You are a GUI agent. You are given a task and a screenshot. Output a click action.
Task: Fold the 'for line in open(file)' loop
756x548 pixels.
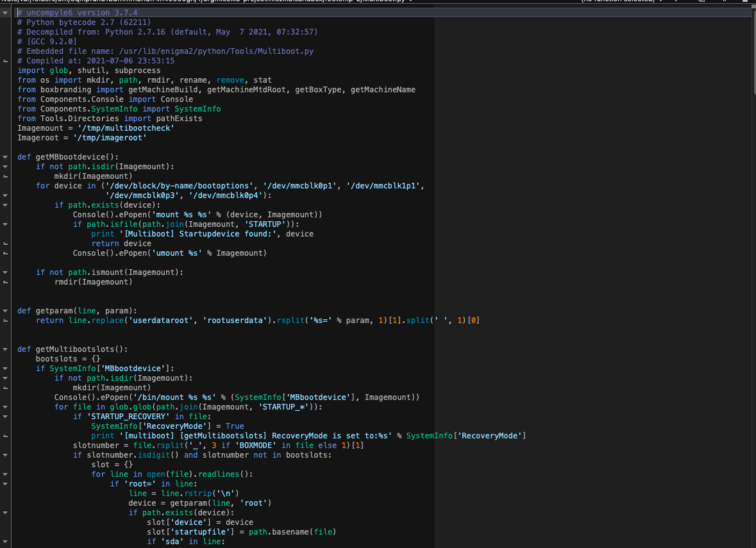(x=6, y=474)
